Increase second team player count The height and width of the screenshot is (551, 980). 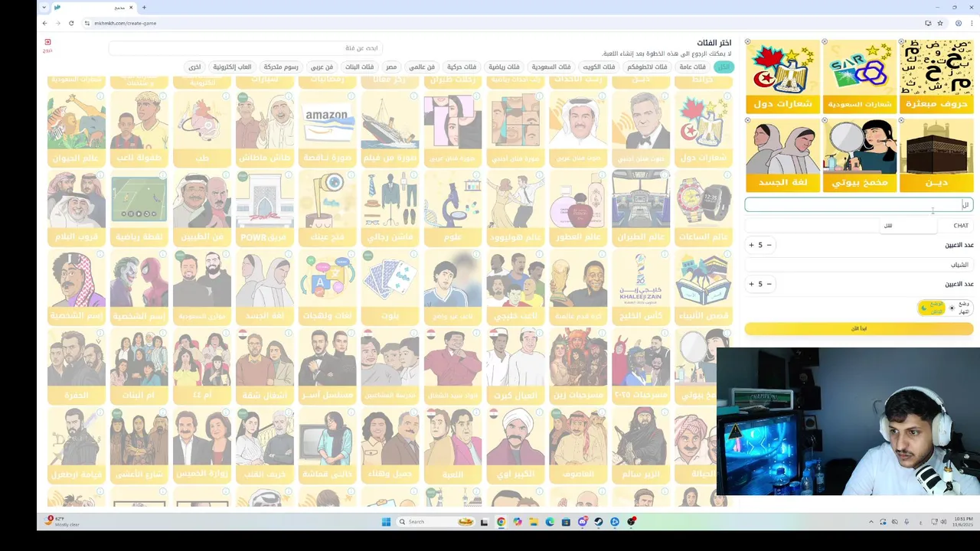click(x=751, y=284)
